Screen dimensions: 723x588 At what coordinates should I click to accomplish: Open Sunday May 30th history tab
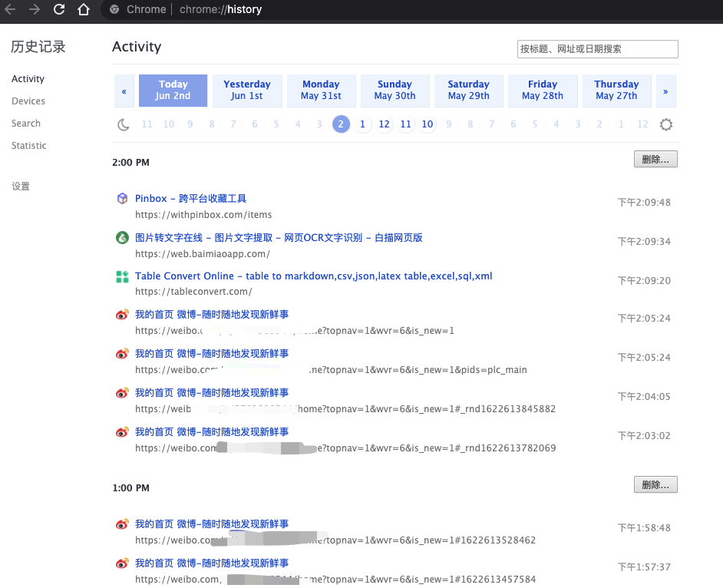click(x=395, y=91)
